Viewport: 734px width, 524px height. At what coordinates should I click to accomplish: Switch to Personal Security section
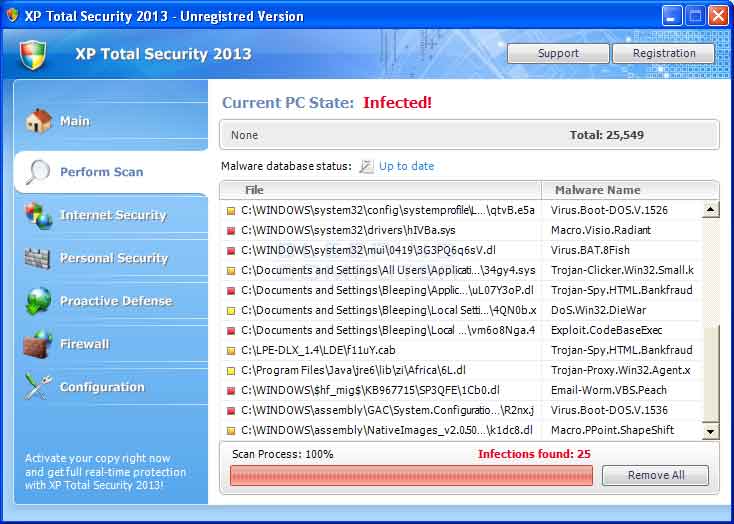pyautogui.click(x=111, y=258)
